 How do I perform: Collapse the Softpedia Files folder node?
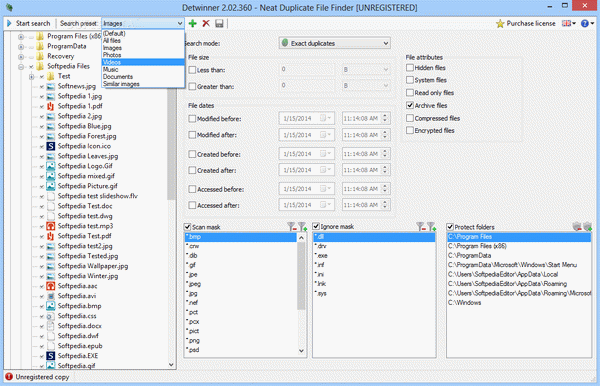tap(21, 67)
